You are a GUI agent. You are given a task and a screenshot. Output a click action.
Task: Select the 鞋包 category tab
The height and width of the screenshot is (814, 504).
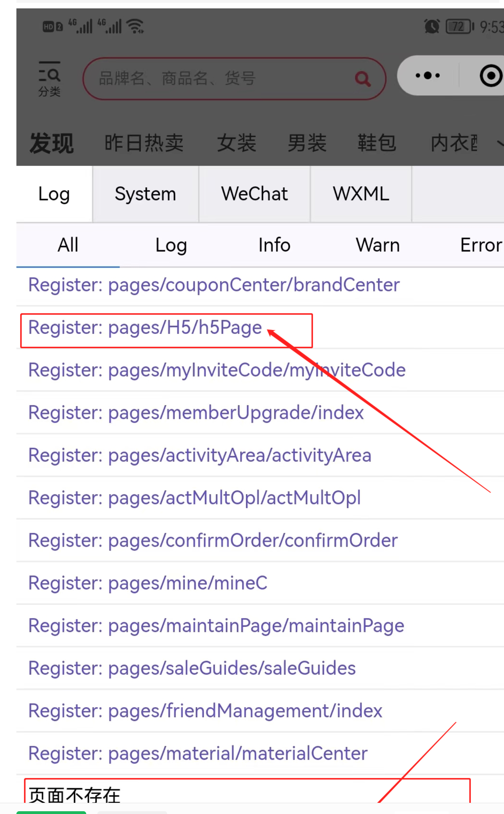click(377, 143)
